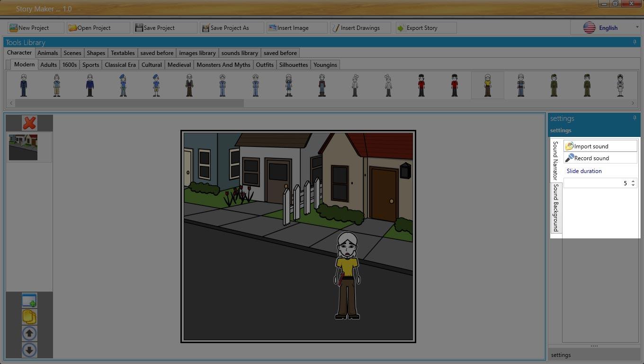Screen dimensions: 644x364
Task: Switch to the Animals tab
Action: click(48, 53)
